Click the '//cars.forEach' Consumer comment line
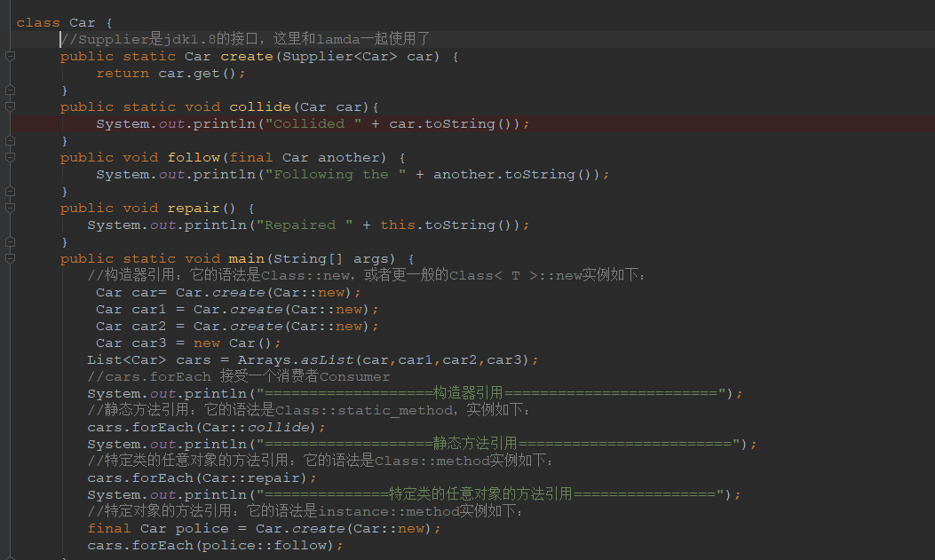Image resolution: width=935 pixels, height=560 pixels. point(239,376)
